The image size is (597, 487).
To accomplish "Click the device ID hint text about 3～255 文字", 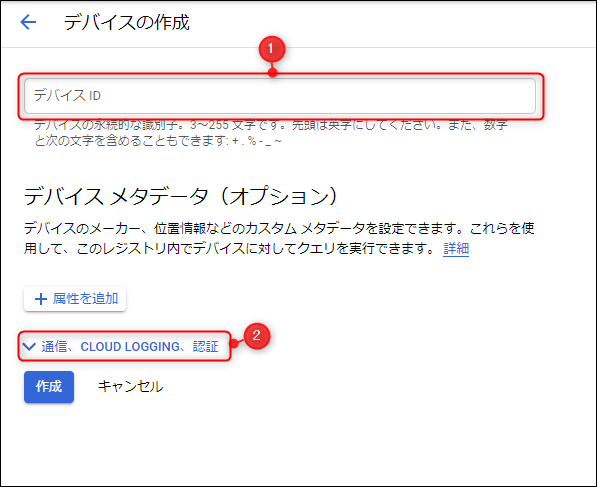I will 271,133.
